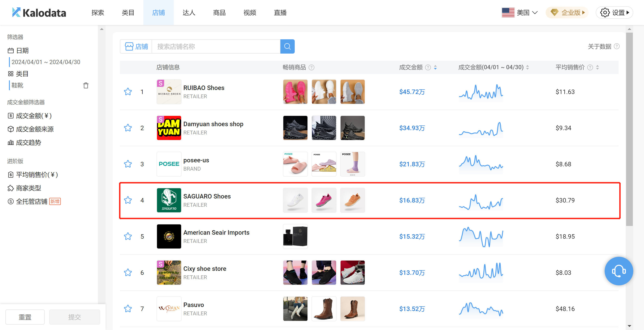Expand 成交金额(¥) filter

(30, 116)
